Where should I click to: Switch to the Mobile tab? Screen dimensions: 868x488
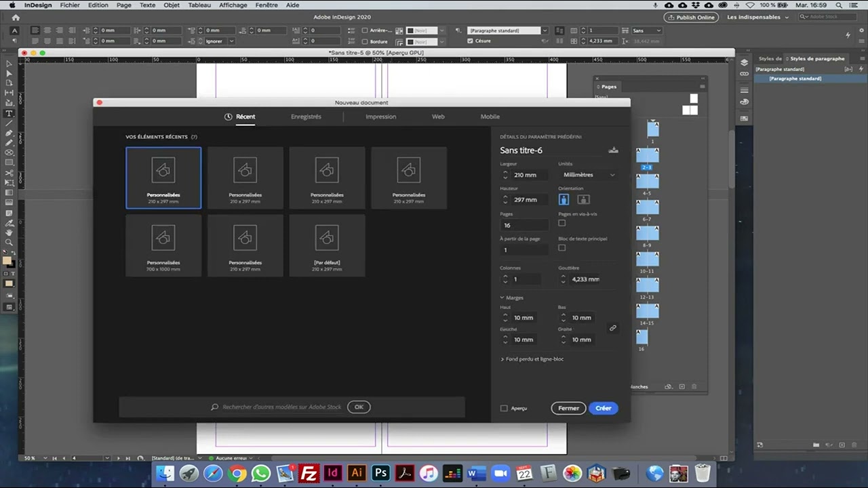(x=490, y=117)
